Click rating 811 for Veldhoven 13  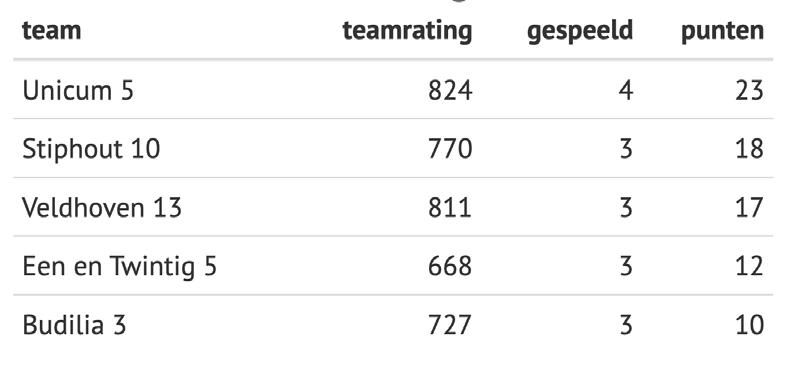(x=450, y=208)
